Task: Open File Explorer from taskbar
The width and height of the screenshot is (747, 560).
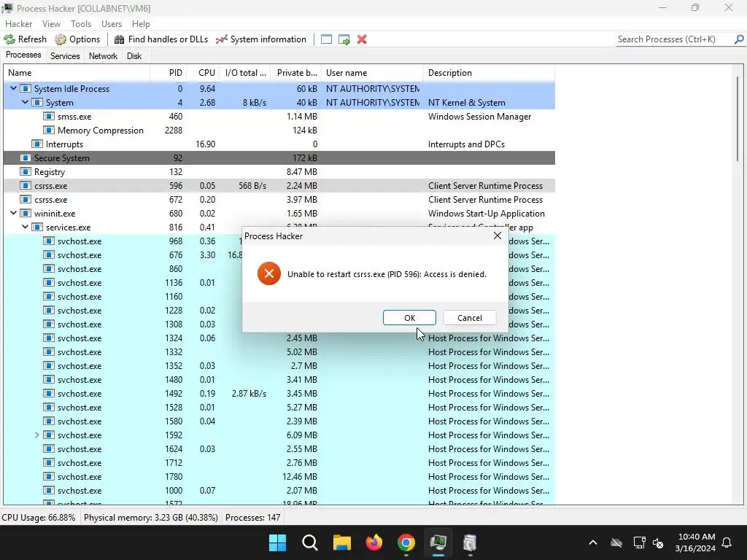Action: pos(342,542)
